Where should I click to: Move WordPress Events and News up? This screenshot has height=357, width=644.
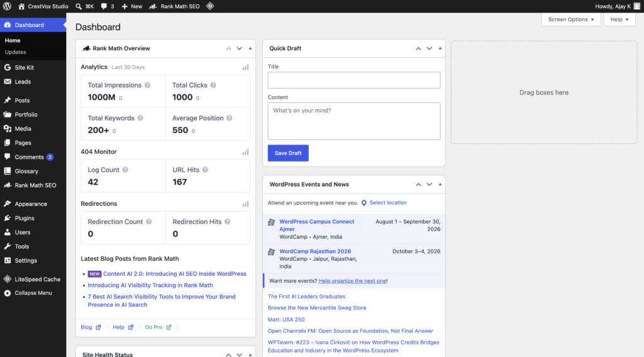coord(418,185)
